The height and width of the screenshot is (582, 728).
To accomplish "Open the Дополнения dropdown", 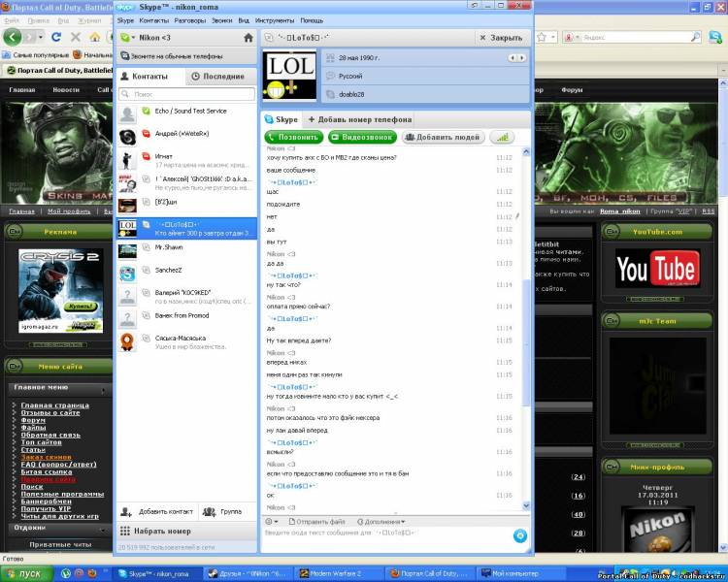I will coord(381,522).
